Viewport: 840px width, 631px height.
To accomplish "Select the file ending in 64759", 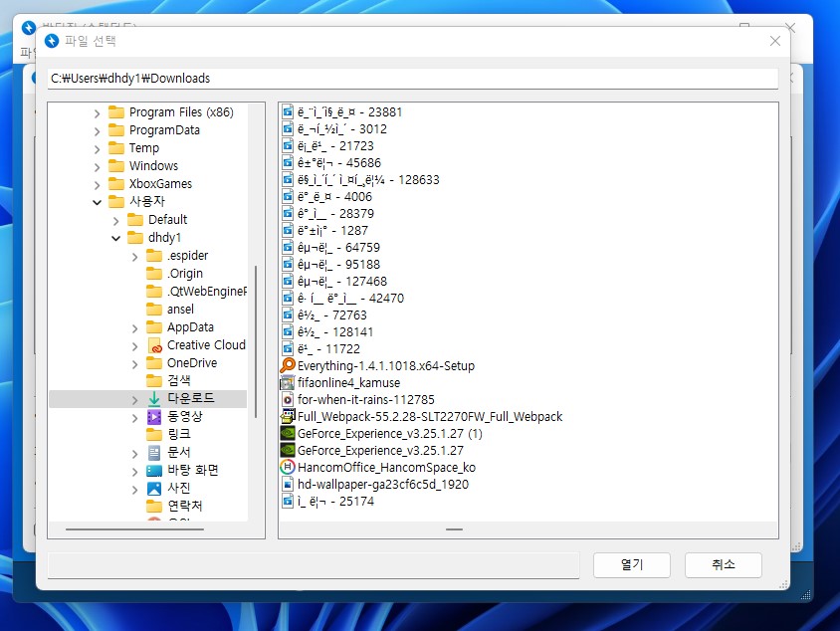I will pyautogui.click(x=338, y=248).
